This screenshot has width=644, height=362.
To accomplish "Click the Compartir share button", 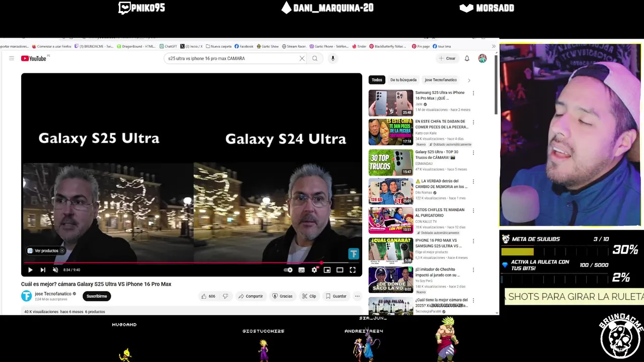I will point(251,296).
